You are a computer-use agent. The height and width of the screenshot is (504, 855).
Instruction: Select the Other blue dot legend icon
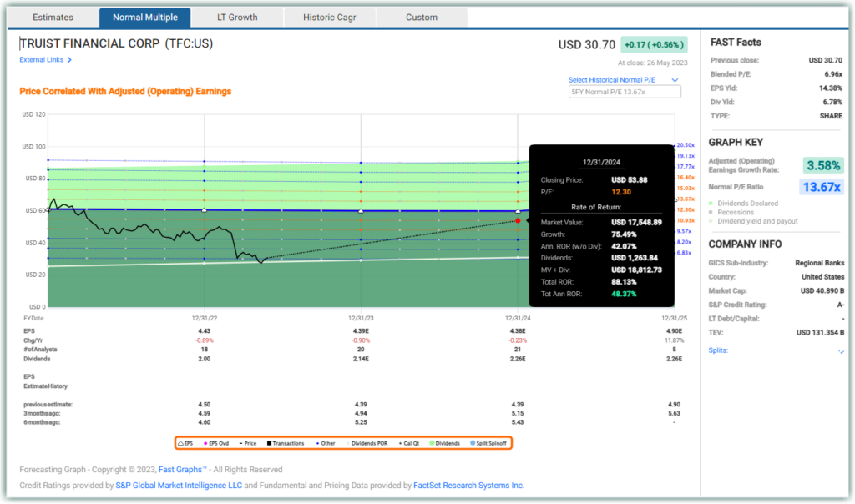pos(318,442)
